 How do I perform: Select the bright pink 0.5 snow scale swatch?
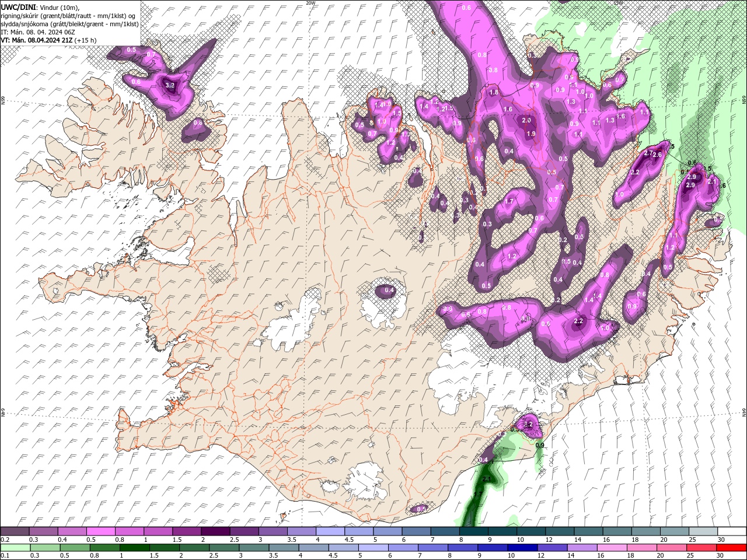(x=100, y=531)
